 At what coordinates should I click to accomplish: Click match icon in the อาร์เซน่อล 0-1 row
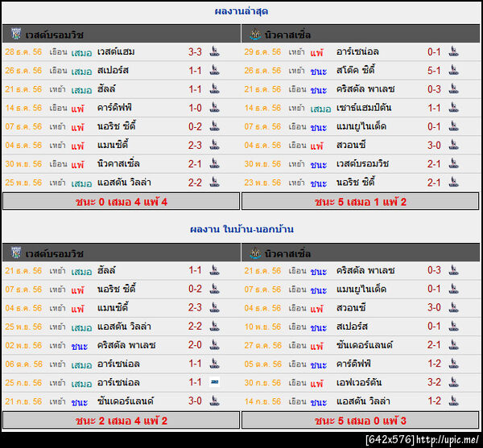pos(453,51)
